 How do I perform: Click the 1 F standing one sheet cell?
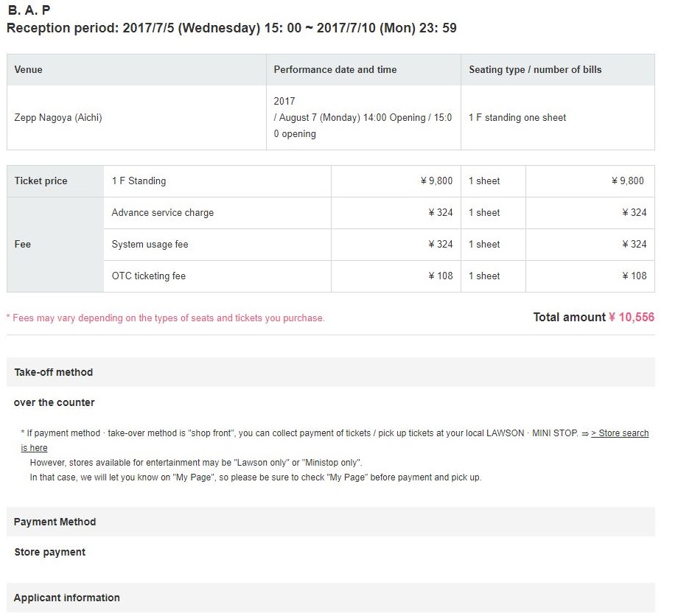click(517, 118)
